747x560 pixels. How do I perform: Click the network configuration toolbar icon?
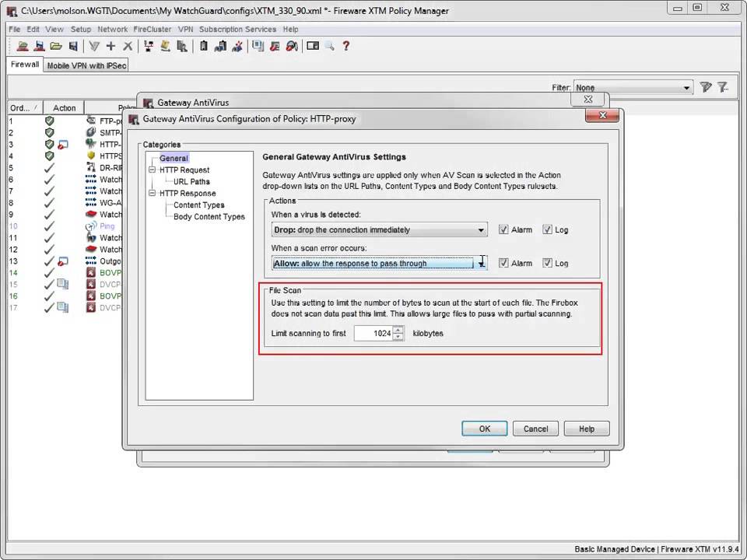tap(149, 46)
